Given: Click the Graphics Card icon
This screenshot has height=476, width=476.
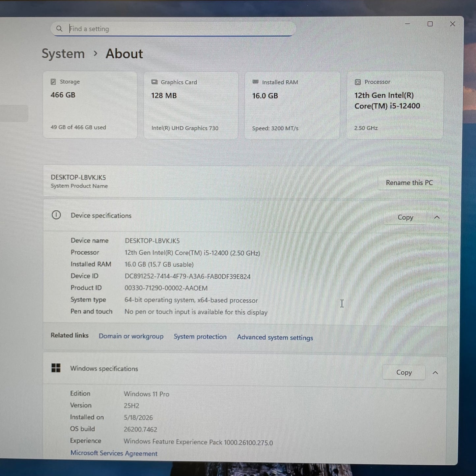Looking at the screenshot, I should click(154, 82).
